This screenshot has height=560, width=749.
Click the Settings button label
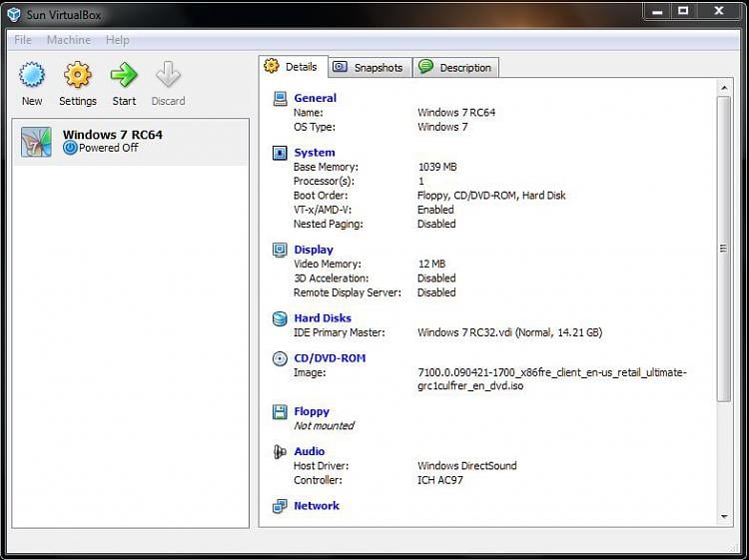78,101
